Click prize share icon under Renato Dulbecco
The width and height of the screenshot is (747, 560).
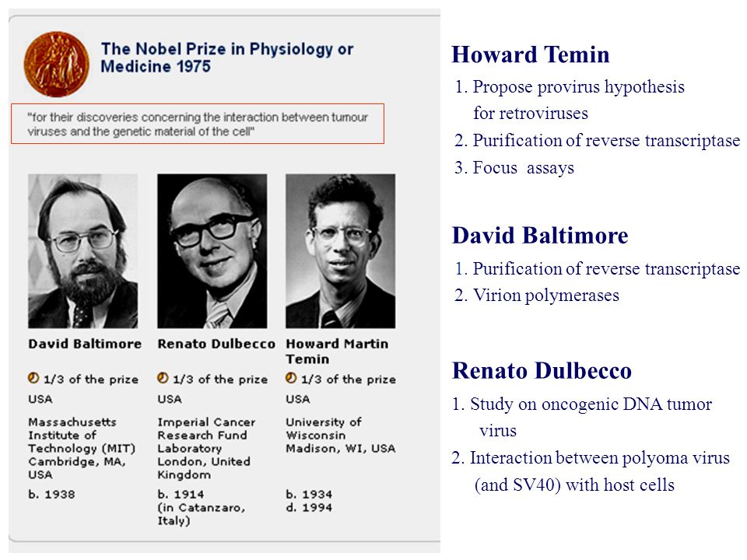pyautogui.click(x=163, y=378)
